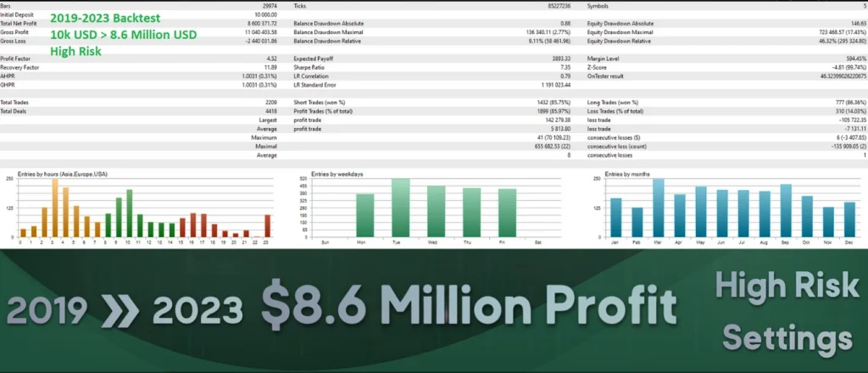The image size is (868, 373).
Task: Select the Bars value 29974
Action: [x=269, y=6]
